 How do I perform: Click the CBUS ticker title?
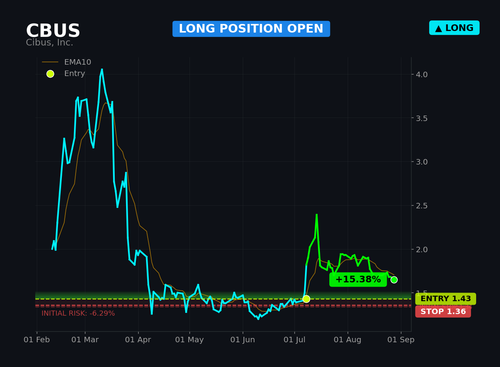pyautogui.click(x=53, y=30)
